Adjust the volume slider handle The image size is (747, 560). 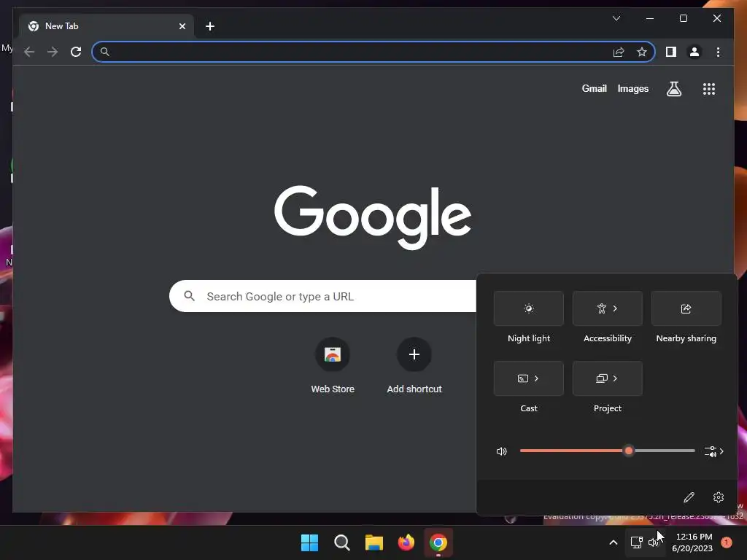(x=629, y=451)
